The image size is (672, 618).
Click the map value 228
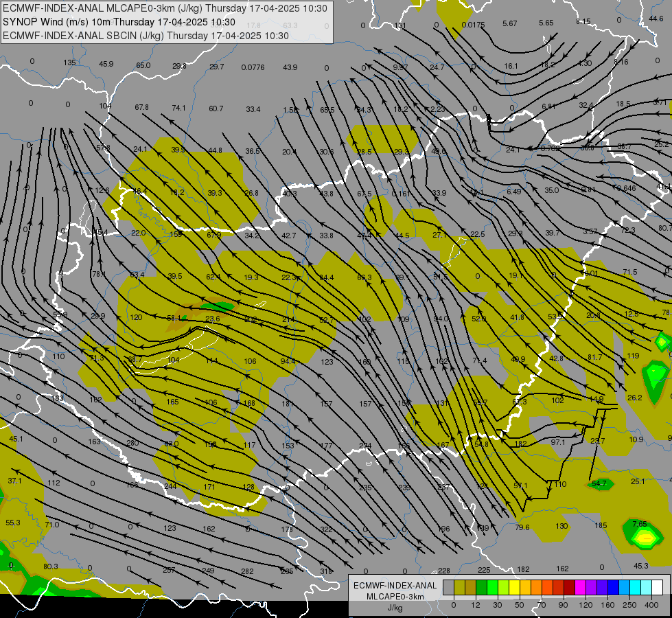coord(444,571)
